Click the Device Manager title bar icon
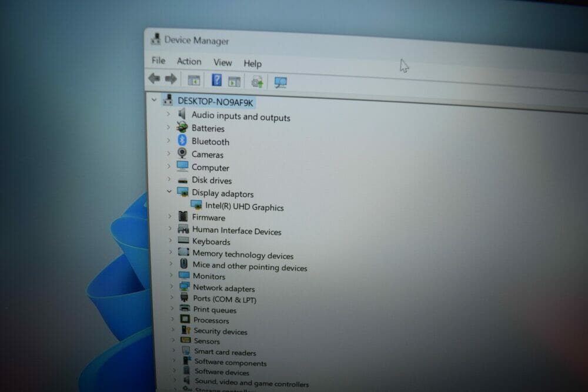 pyautogui.click(x=156, y=39)
